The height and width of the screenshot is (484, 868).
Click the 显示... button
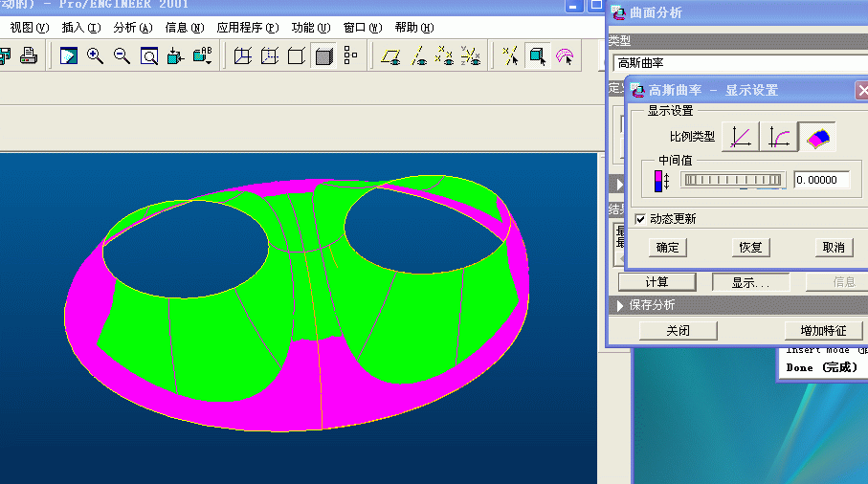[x=750, y=282]
